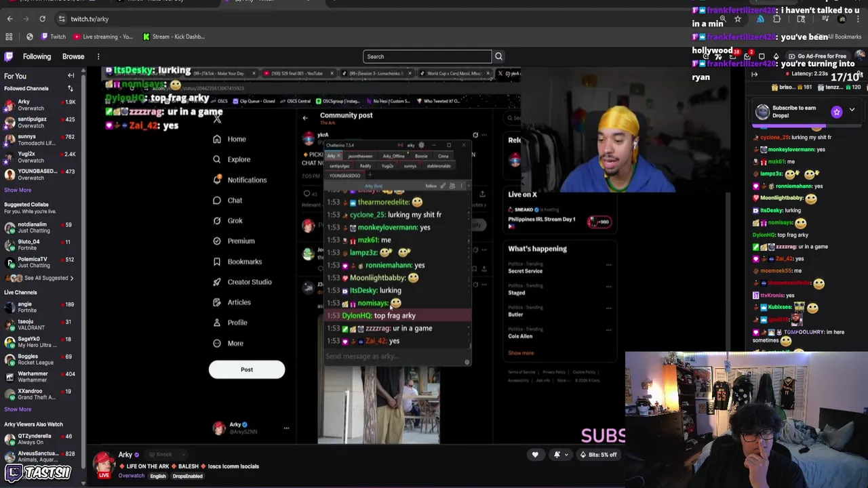868x488 pixels.
Task: Collapse the For You sidebar
Action: click(71, 76)
